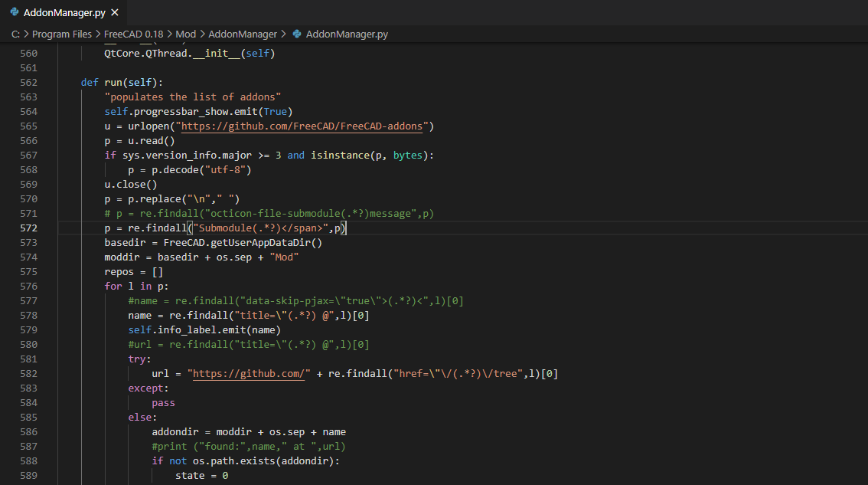
Task: Open the C: breadcrumb segment
Action: pos(15,34)
